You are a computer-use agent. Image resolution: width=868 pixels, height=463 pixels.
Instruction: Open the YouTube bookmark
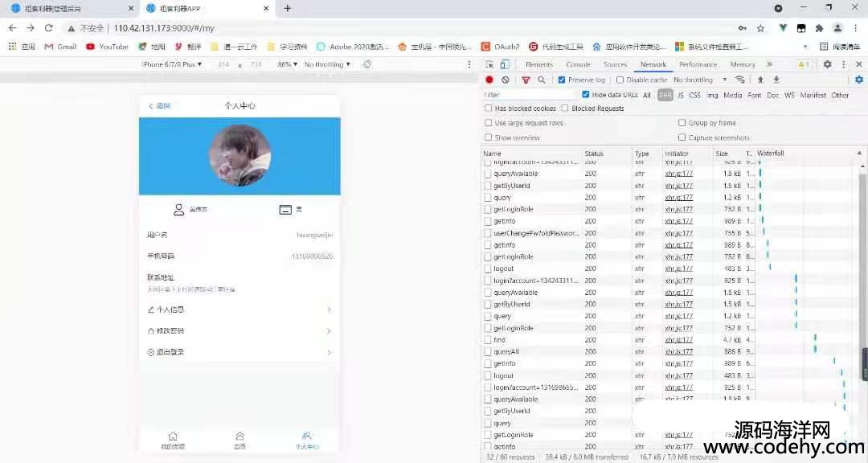108,47
